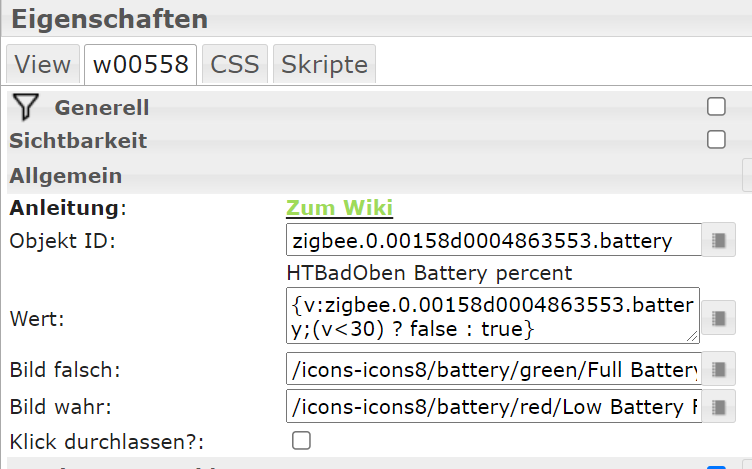Viewport: 752px width, 469px height.
Task: Toggle the Sichtbarkeit section checkbox
Action: pos(716,140)
